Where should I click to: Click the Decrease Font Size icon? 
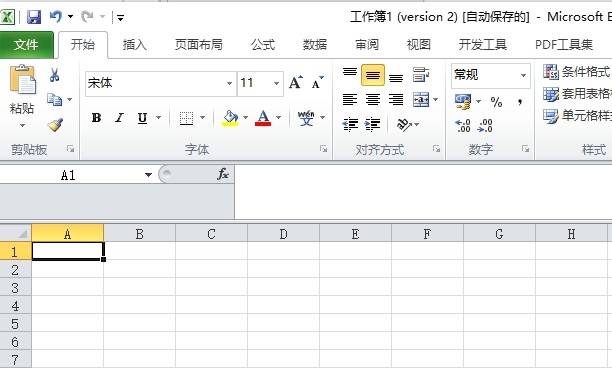[318, 82]
